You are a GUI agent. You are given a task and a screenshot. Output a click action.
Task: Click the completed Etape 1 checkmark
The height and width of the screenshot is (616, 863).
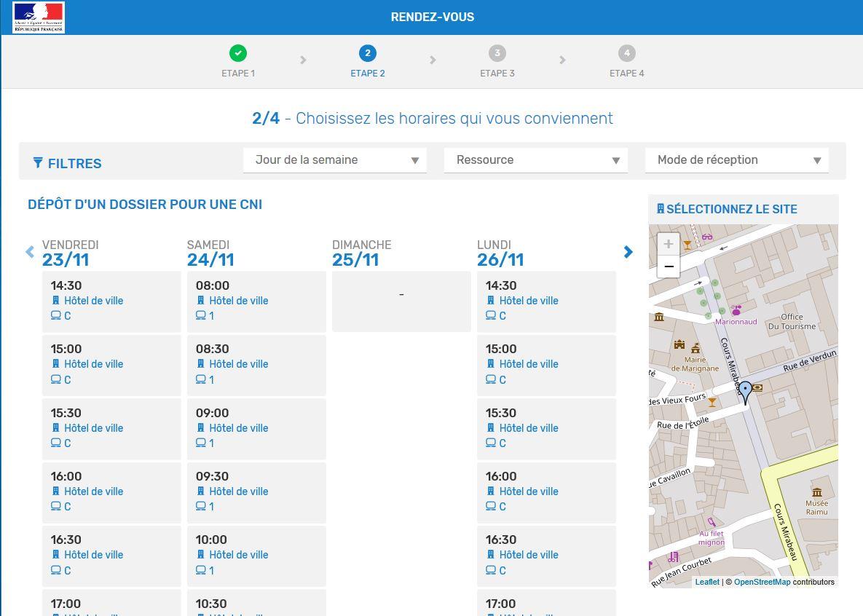[237, 53]
